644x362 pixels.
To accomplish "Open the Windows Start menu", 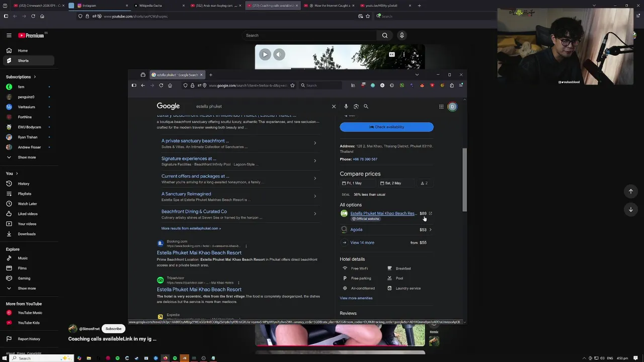I will [5, 358].
